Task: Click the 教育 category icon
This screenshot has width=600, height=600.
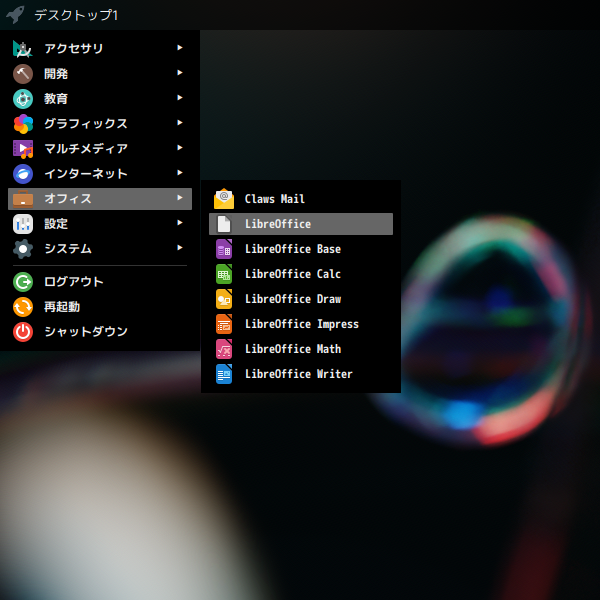Action: click(23, 99)
